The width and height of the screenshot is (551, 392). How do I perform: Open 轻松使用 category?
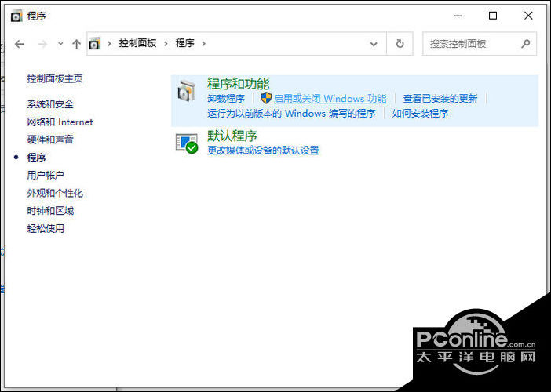46,229
